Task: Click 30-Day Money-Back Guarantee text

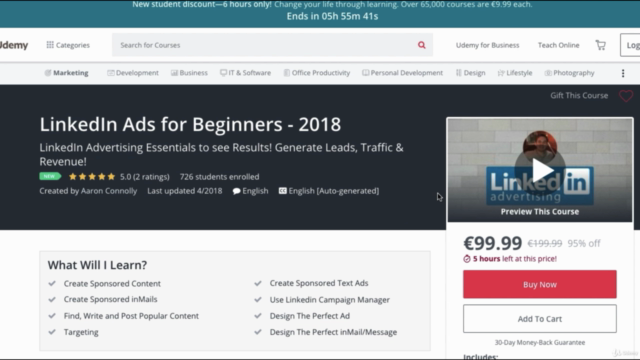Action: coord(540,342)
